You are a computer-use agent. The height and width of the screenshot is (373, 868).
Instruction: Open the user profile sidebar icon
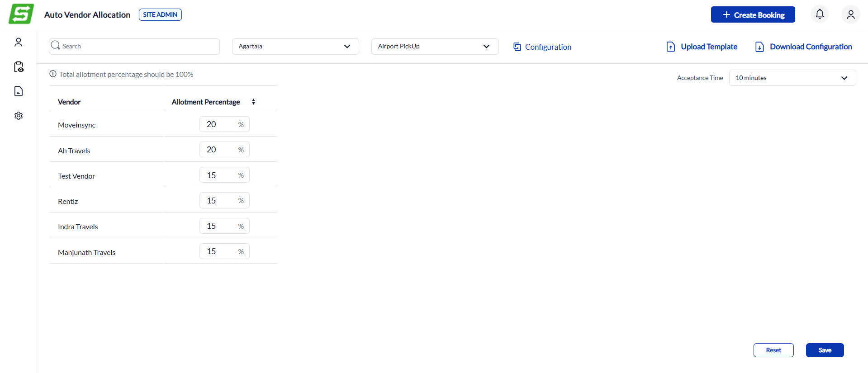pos(19,42)
